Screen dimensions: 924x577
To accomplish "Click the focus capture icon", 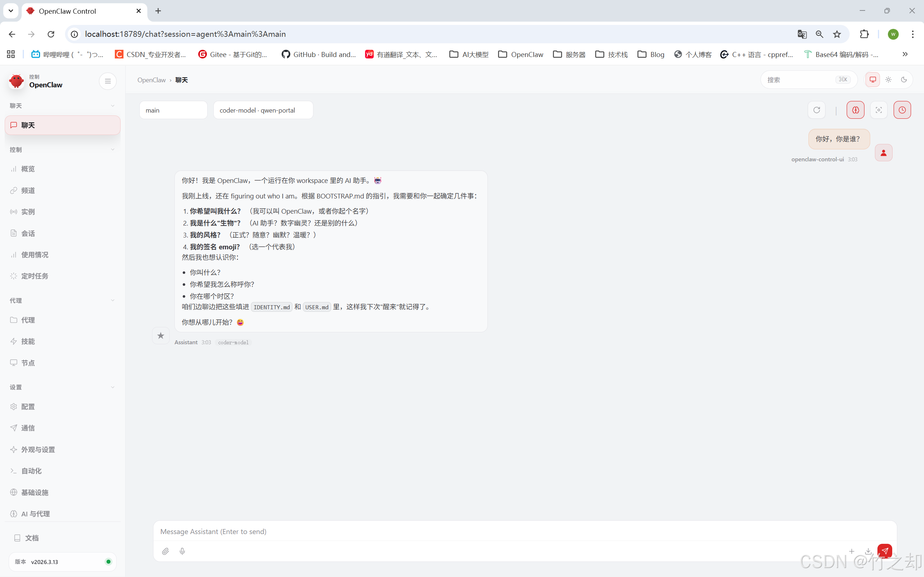I will (879, 110).
